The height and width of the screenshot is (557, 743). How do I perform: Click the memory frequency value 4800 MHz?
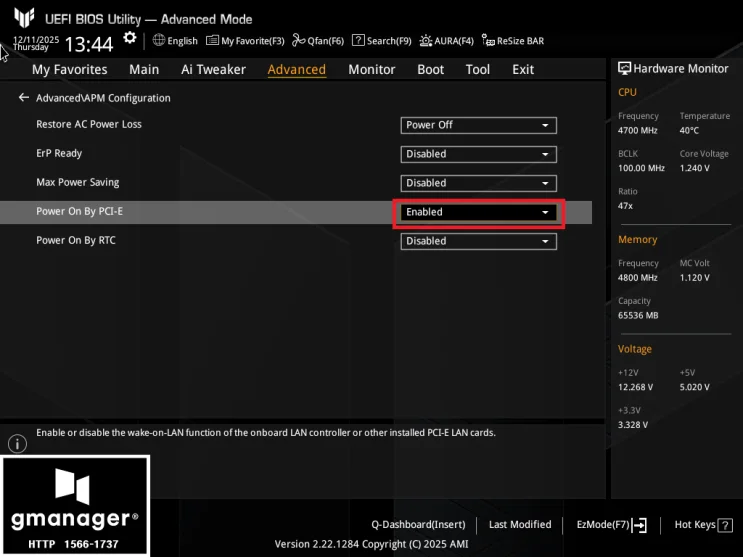(637, 278)
